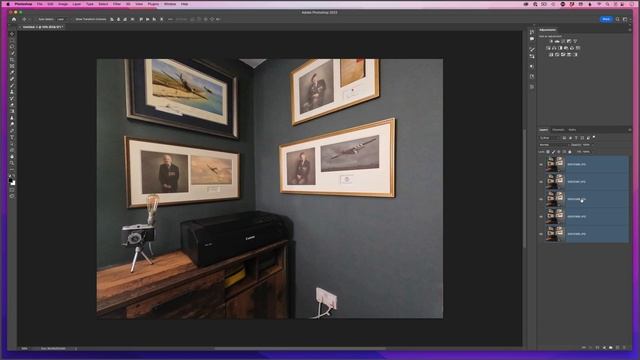Hide the second layer with eye icon
This screenshot has height=360, width=640.
click(x=541, y=182)
